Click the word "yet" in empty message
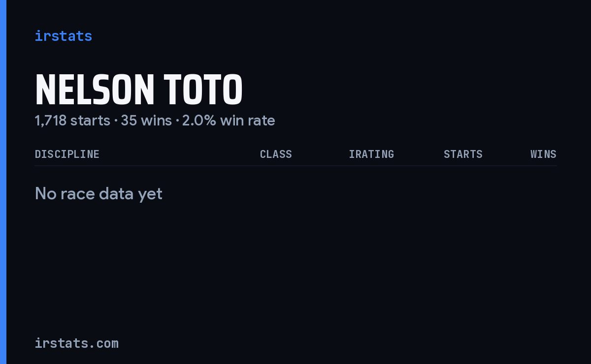The height and width of the screenshot is (364, 591). tap(150, 194)
